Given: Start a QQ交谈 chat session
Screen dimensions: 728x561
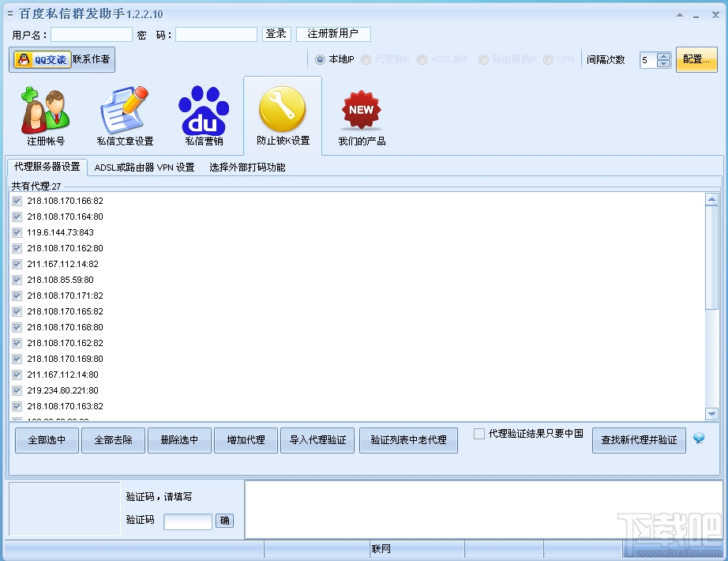Looking at the screenshot, I should tap(42, 59).
